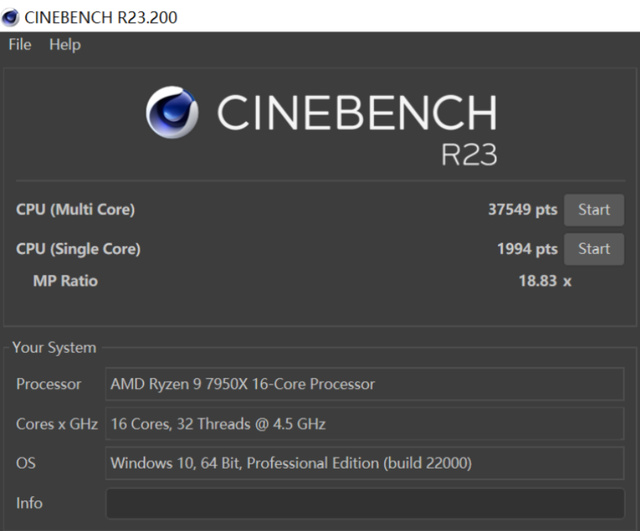The height and width of the screenshot is (531, 640).
Task: Click the CINEBENCH wordmark in banner
Action: [x=356, y=112]
